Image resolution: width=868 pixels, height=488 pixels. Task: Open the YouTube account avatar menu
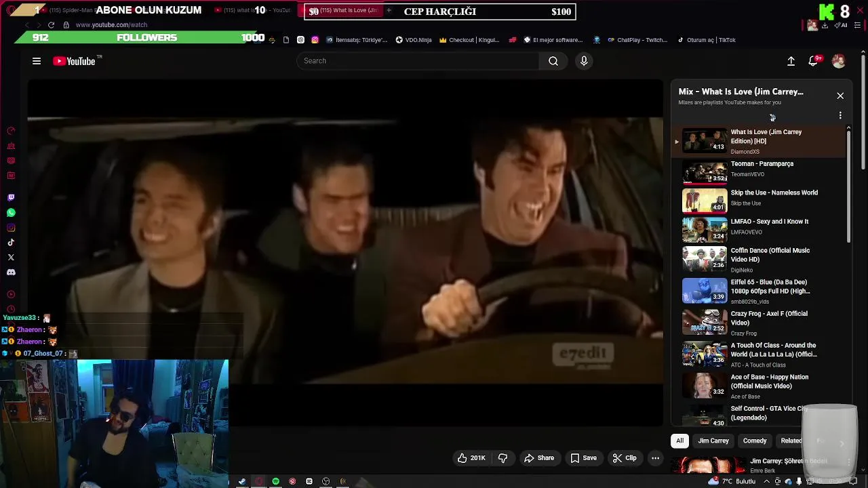coord(839,61)
